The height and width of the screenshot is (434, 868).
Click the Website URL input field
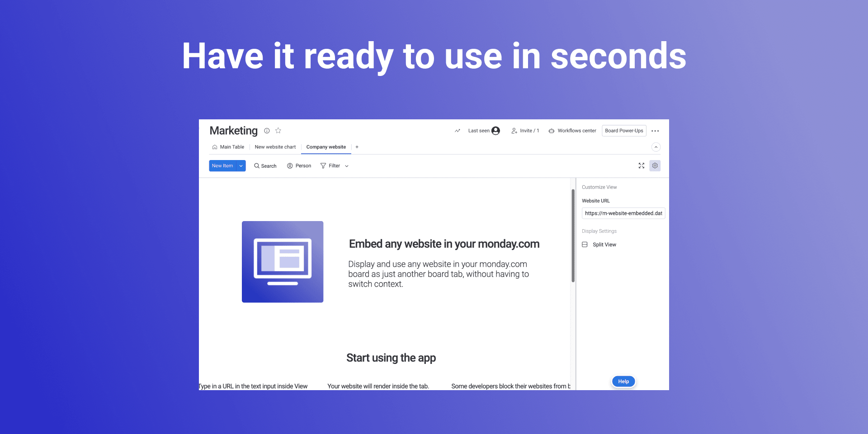point(623,213)
